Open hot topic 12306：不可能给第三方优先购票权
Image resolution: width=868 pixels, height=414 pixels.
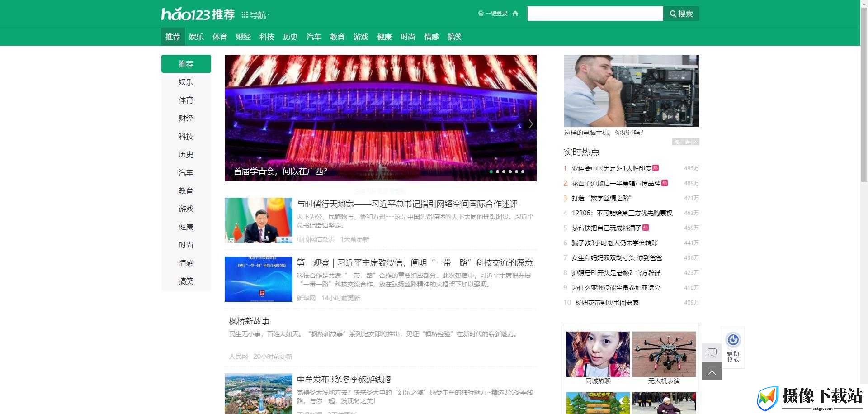pyautogui.click(x=622, y=213)
